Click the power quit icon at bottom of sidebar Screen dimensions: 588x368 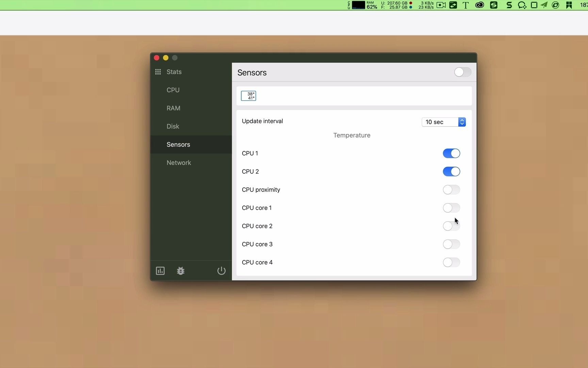pos(222,271)
